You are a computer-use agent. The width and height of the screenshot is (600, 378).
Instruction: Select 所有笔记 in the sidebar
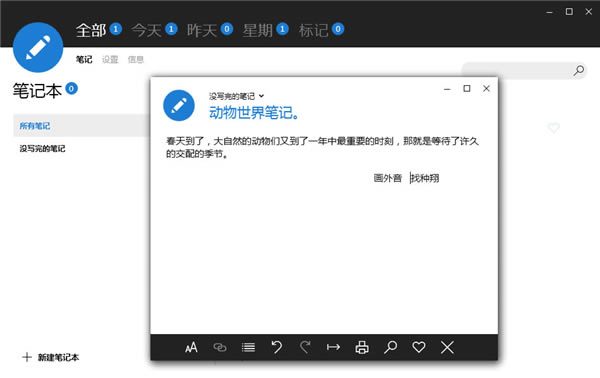pos(82,125)
